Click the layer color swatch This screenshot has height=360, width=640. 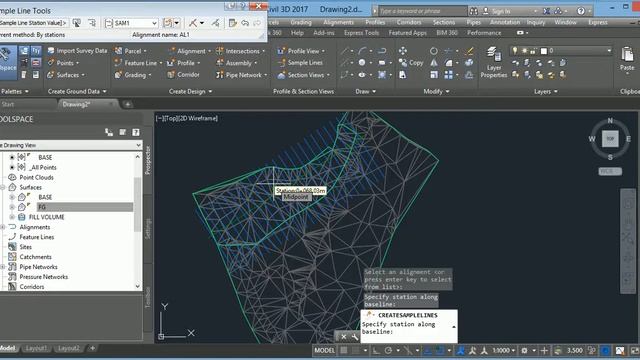click(x=544, y=51)
